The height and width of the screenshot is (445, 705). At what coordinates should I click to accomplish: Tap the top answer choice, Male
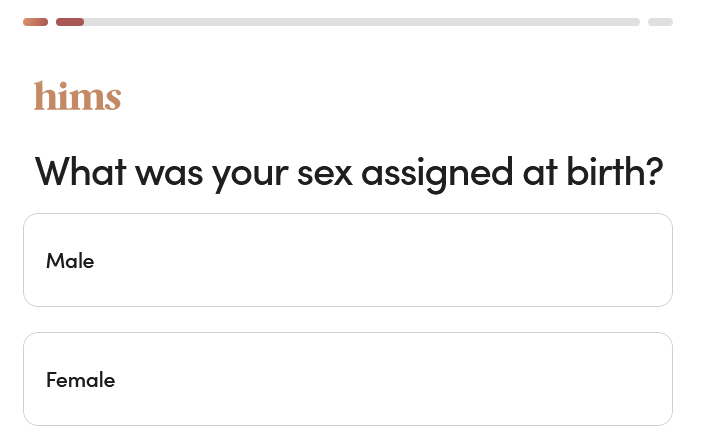tap(347, 260)
